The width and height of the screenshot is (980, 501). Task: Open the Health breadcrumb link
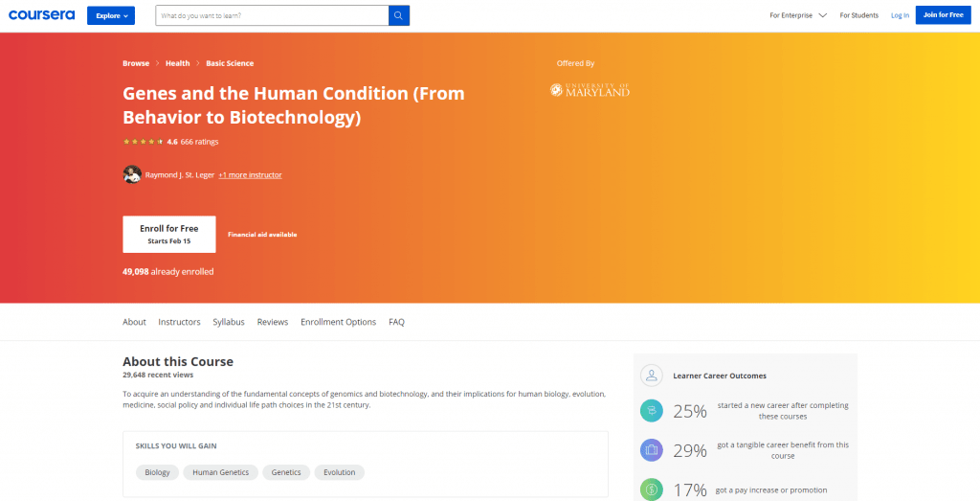177,63
